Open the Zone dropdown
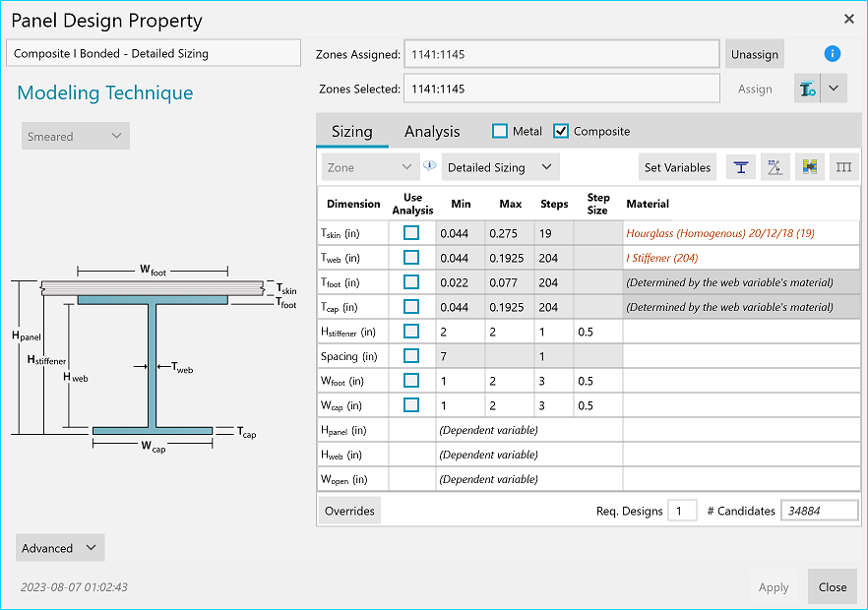Viewport: 868px width, 610px height. click(x=369, y=167)
